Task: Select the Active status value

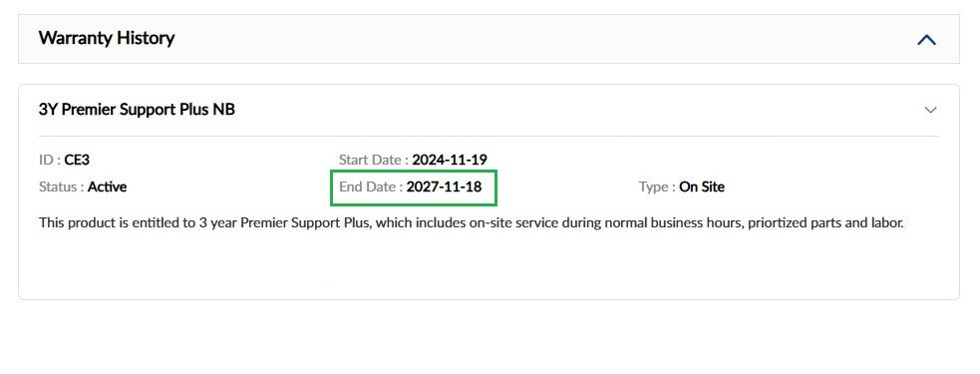Action: pos(107,187)
